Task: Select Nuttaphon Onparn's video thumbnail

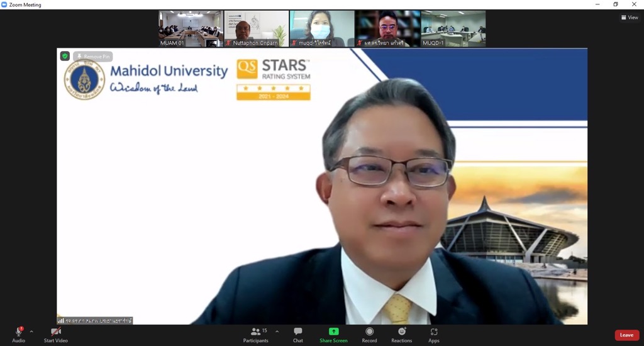Action: click(256, 28)
